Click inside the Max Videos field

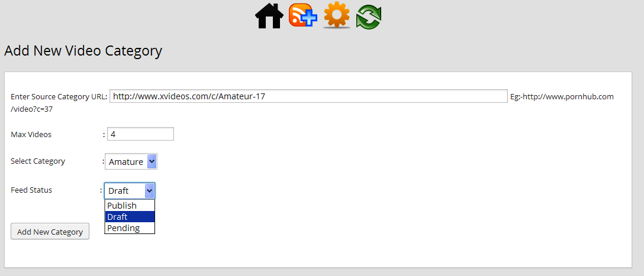pyautogui.click(x=140, y=134)
